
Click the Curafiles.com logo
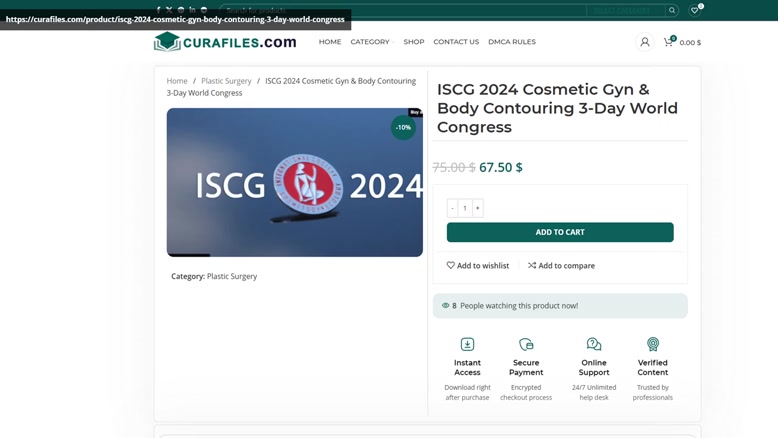[x=225, y=42]
